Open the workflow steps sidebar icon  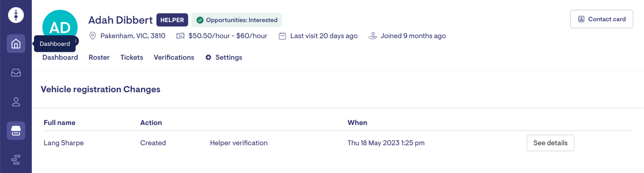(16, 160)
